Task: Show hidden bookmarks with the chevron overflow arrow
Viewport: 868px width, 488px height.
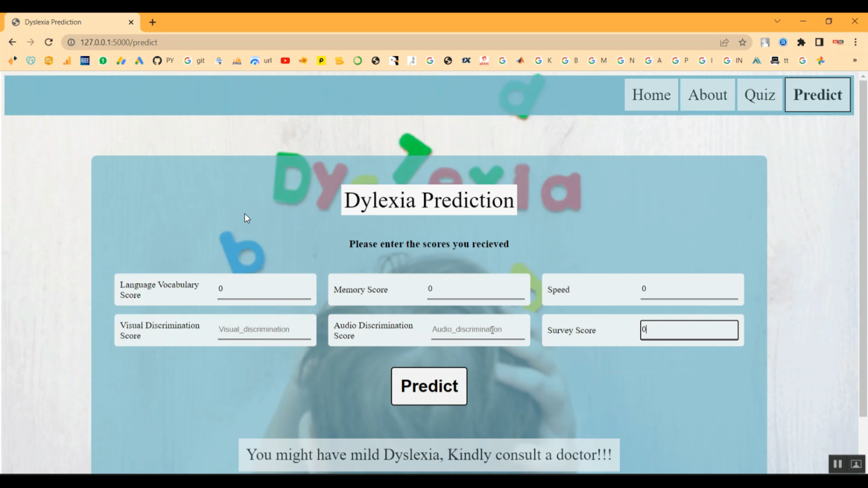Action: tap(855, 60)
